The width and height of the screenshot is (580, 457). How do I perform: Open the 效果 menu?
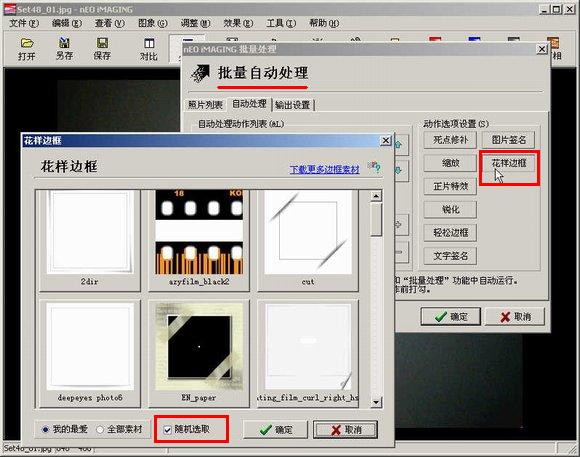(238, 23)
